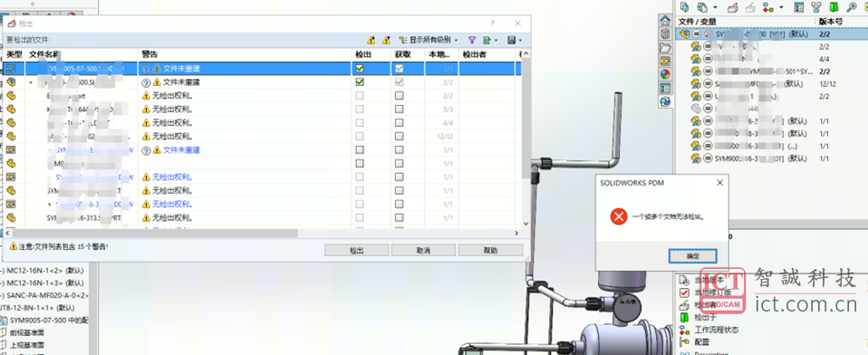The width and height of the screenshot is (868, 355).
Task: Click the File Explorer folder pane icon
Action: [x=665, y=48]
